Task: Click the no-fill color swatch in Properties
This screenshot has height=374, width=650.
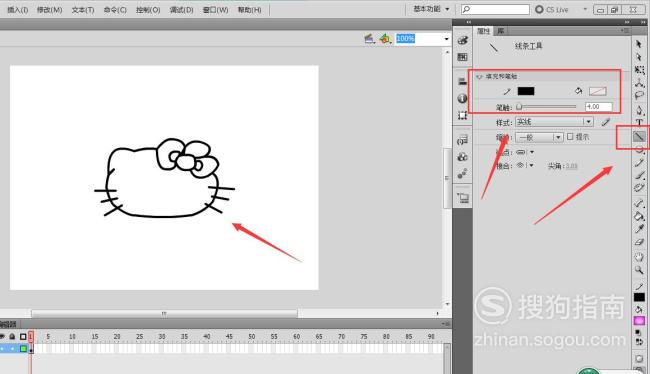Action: (x=597, y=91)
